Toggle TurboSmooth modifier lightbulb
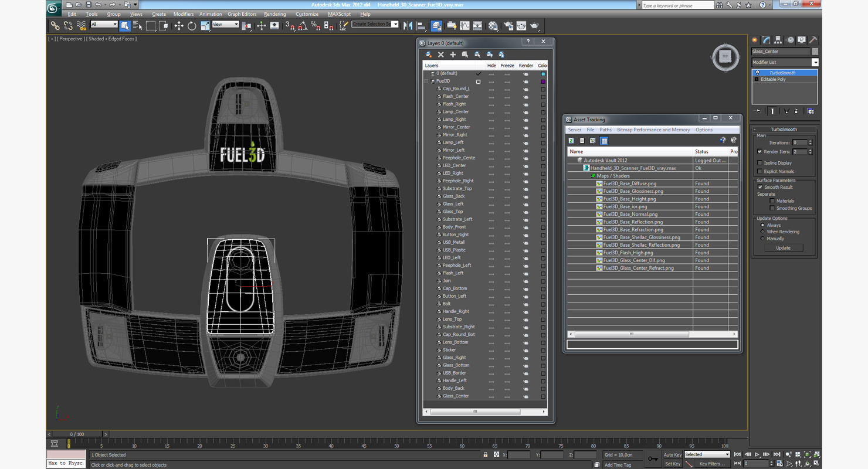The height and width of the screenshot is (469, 868). pos(757,73)
